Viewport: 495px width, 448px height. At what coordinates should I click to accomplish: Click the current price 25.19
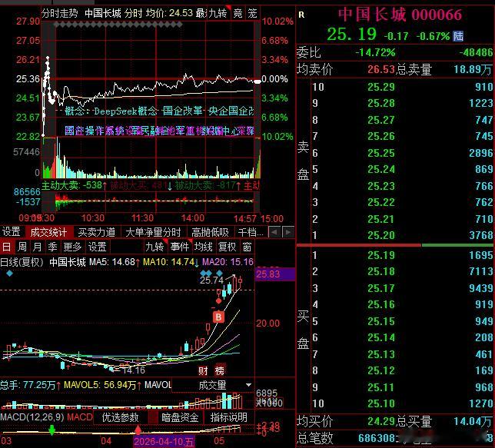pos(351,34)
